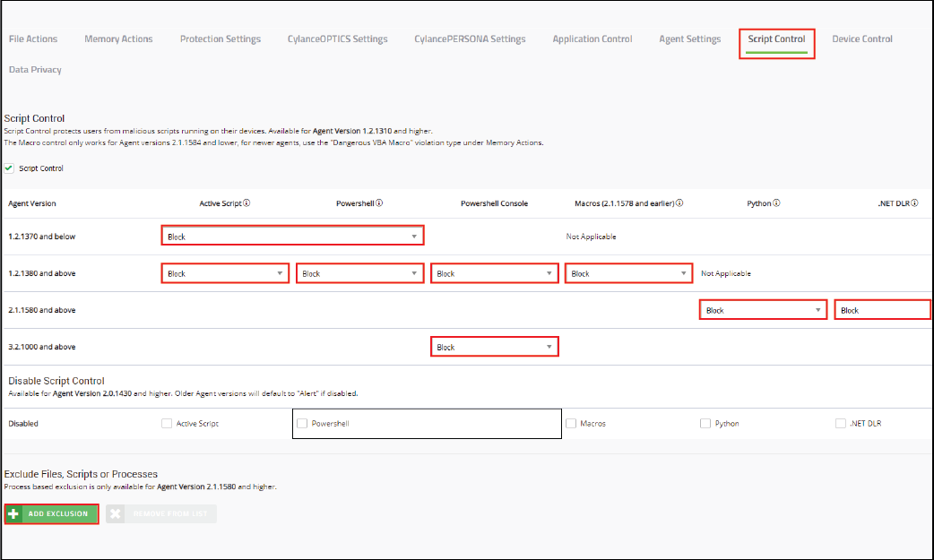Open Powershell dropdown for 1.2.1380 row
The image size is (934, 560).
click(x=359, y=273)
